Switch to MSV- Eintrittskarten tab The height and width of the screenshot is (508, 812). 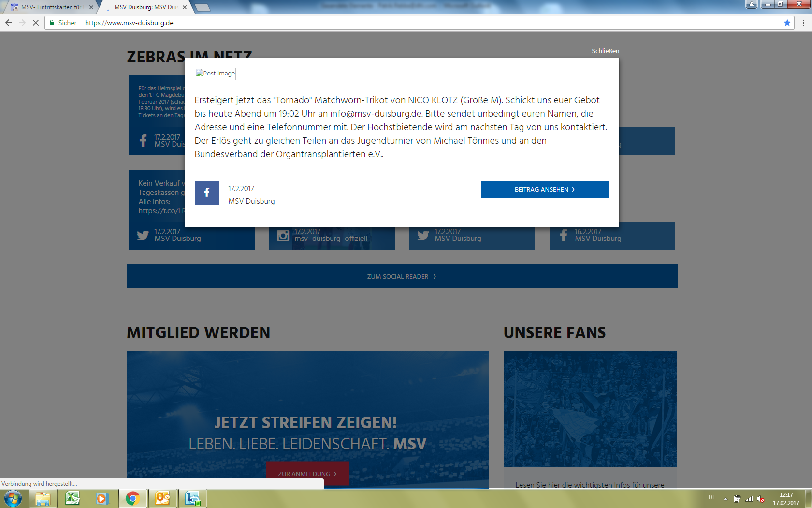[x=51, y=7]
